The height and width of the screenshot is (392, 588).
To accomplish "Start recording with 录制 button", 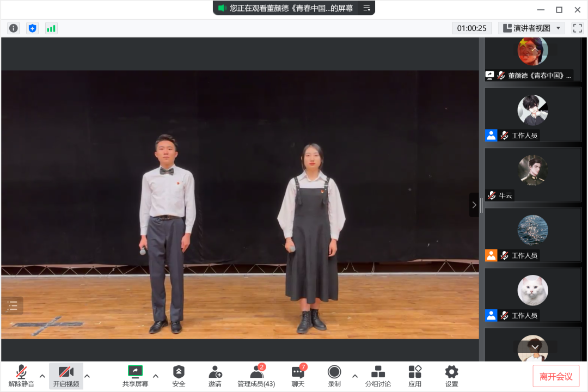I will pos(334,376).
